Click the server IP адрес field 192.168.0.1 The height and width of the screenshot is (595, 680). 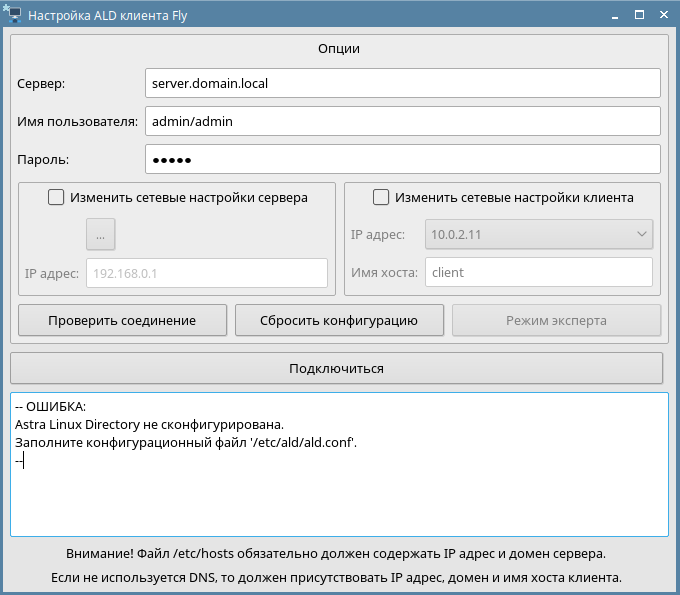pos(207,273)
